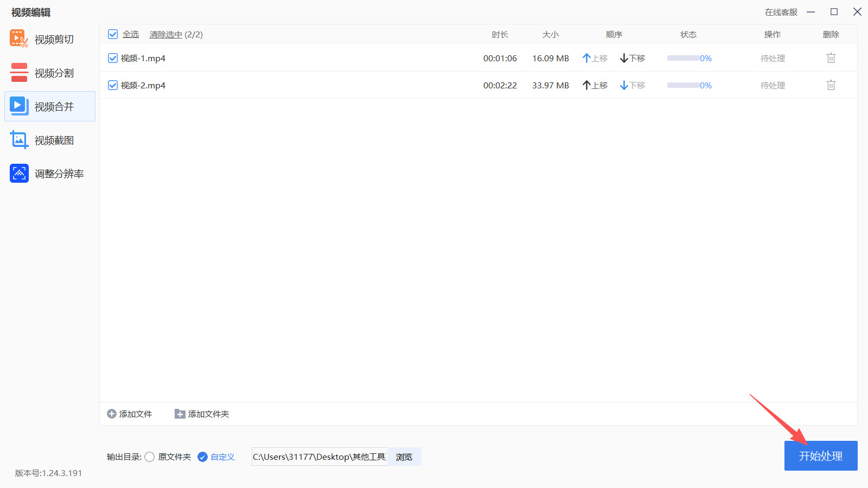Uncheck the 视频-1.mp4 checkbox

(113, 58)
